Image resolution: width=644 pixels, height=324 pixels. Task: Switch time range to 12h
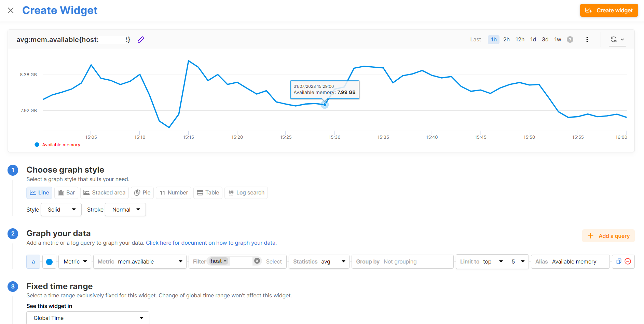[520, 40]
